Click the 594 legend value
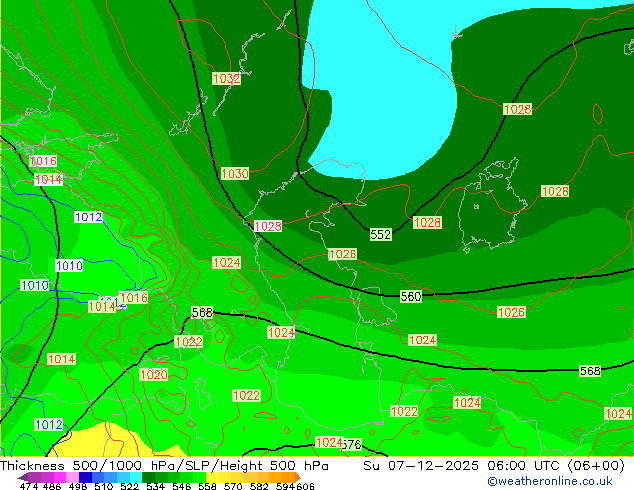The image size is (634, 490). (x=285, y=486)
